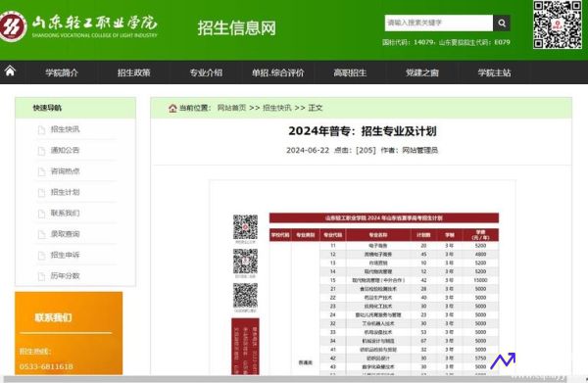This screenshot has width=588, height=383.
Task: Click the 招生信息网 site title
Action: pyautogui.click(x=236, y=28)
